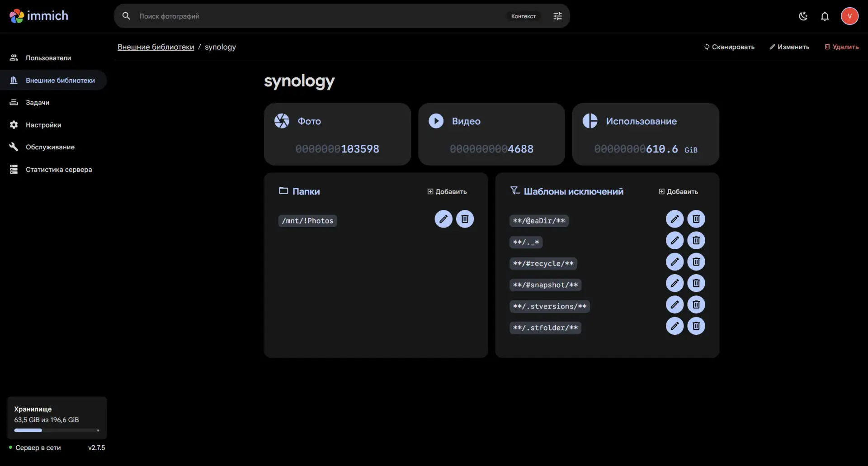Click Изменить to edit library
868x466 pixels.
[789, 47]
